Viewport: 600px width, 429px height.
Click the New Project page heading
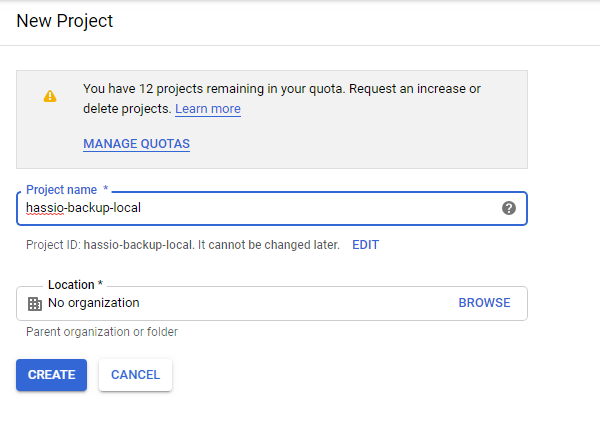point(65,21)
